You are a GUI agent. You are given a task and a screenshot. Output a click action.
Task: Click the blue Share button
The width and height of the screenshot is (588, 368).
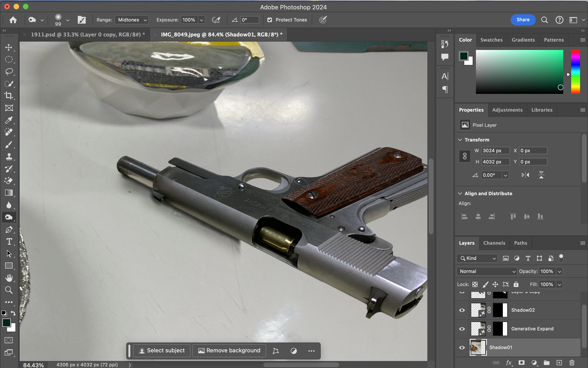click(x=523, y=20)
